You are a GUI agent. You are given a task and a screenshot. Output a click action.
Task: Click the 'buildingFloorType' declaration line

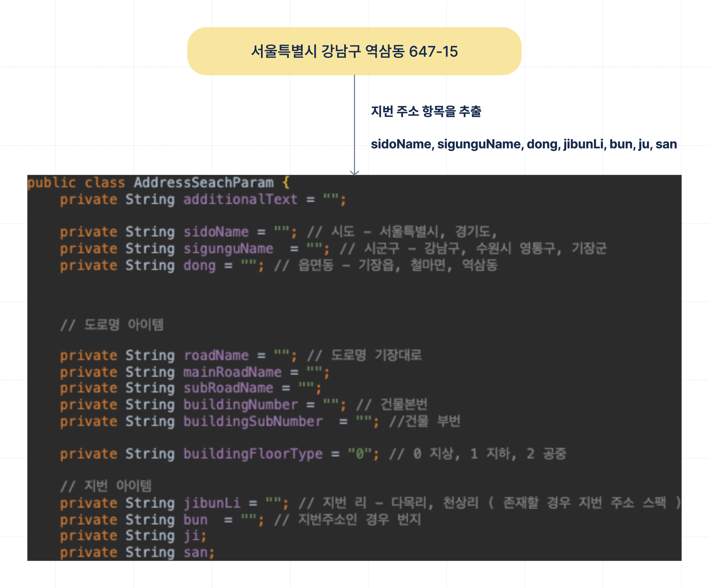(313, 454)
